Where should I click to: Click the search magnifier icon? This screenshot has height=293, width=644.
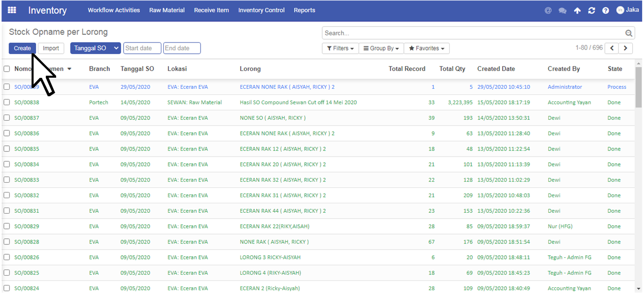628,33
